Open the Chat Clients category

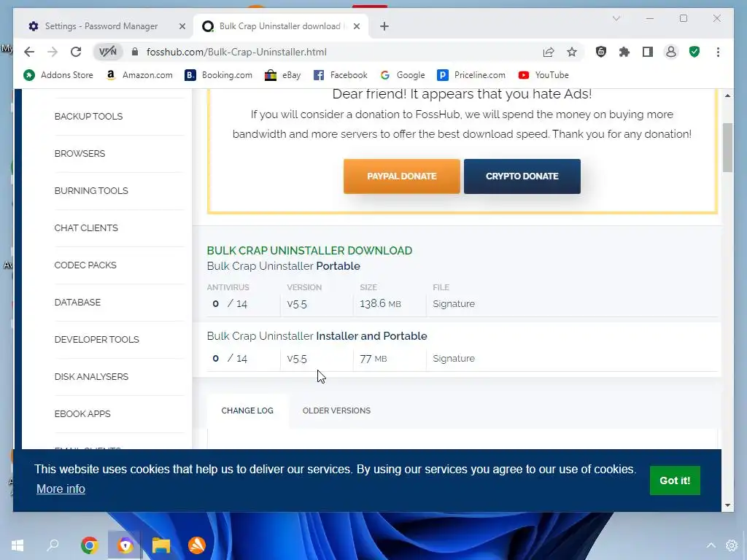pos(86,227)
